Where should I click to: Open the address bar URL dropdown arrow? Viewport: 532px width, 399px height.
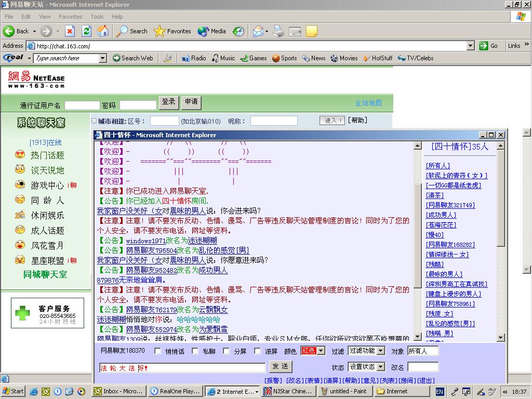pos(470,46)
